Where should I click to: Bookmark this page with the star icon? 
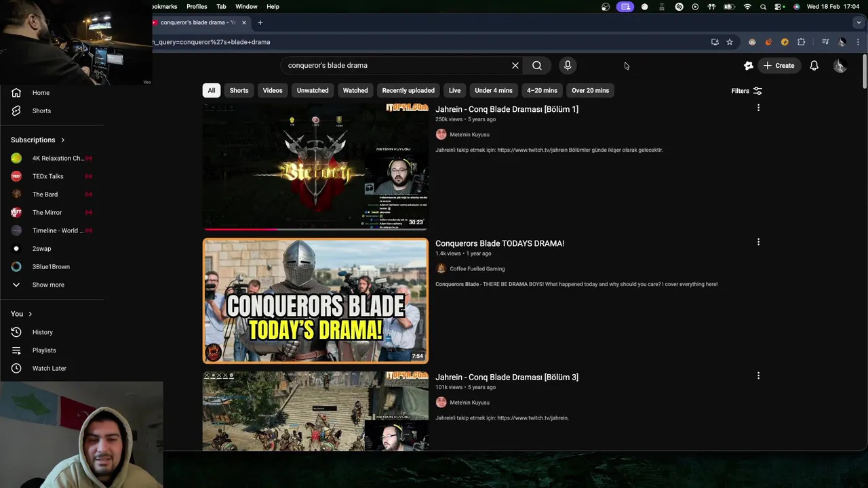pos(730,42)
